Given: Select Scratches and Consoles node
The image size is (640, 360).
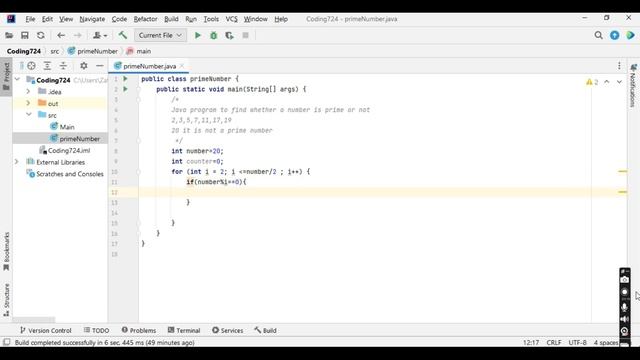Looking at the screenshot, I should pyautogui.click(x=65, y=173).
